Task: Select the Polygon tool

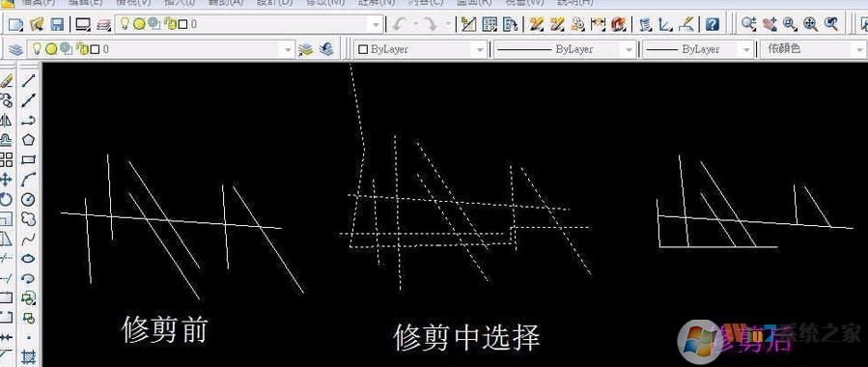Action: [x=28, y=139]
